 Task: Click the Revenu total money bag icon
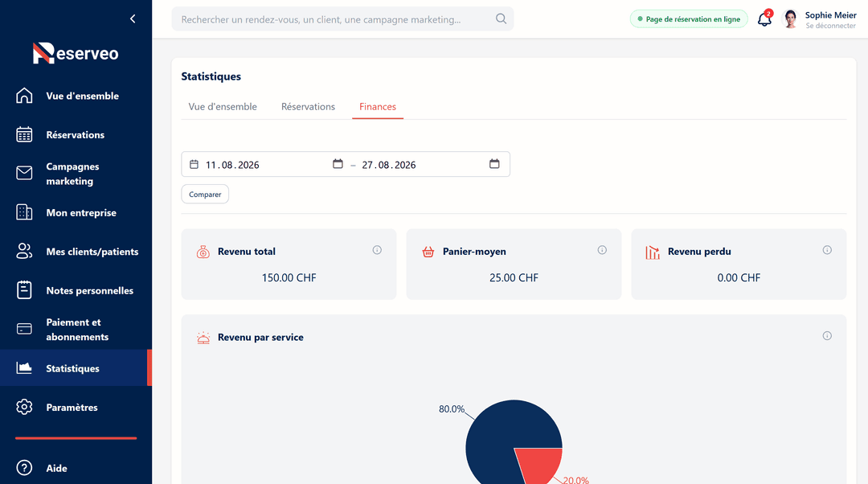click(203, 252)
